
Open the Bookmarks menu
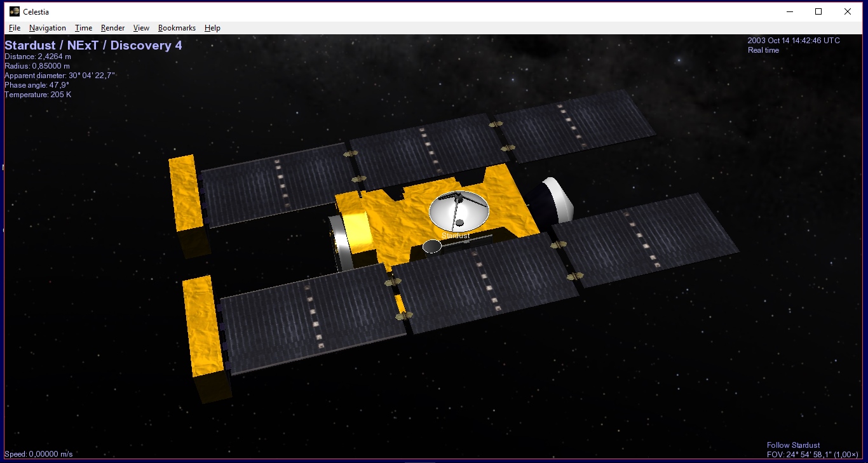tap(177, 28)
